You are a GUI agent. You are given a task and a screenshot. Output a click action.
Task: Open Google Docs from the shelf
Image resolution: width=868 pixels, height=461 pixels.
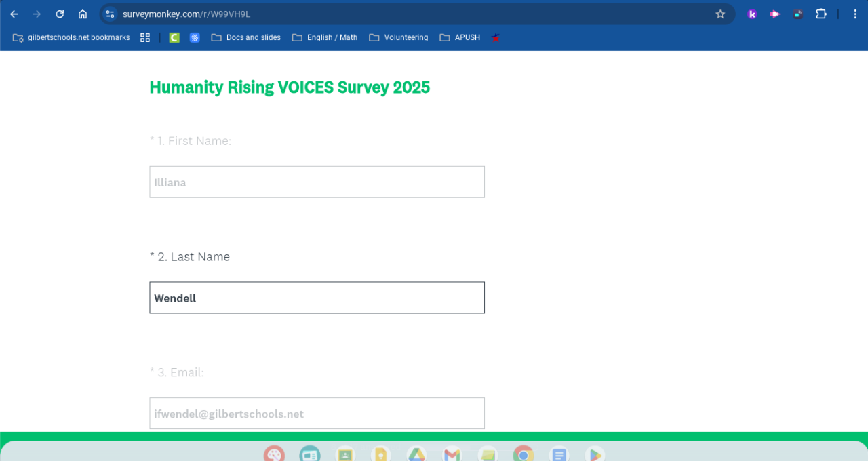[559, 454]
